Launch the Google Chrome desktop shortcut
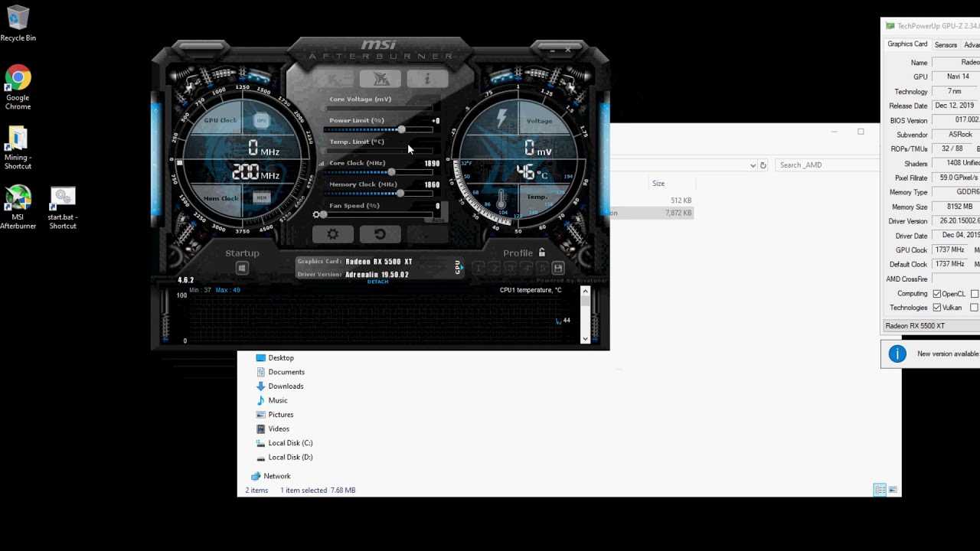The width and height of the screenshot is (980, 551). tap(18, 88)
